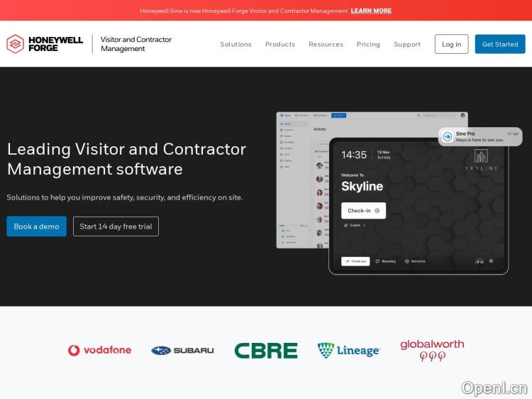
Task: Click the CBRE logo
Action: point(266,350)
